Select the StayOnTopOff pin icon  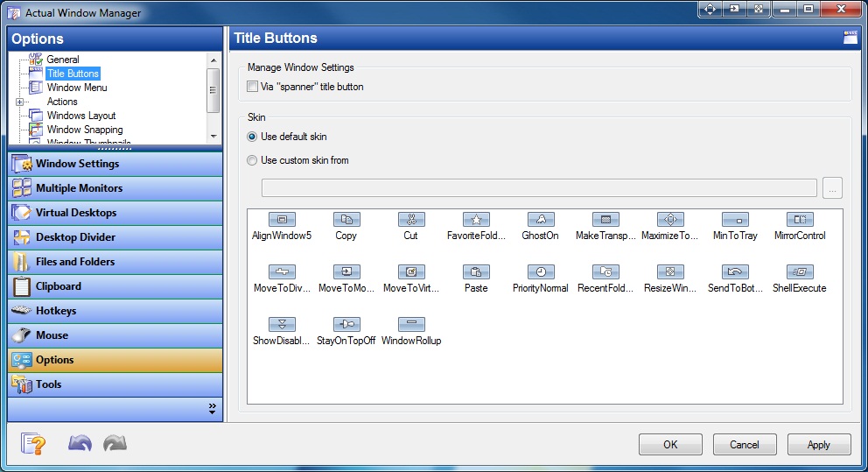click(346, 324)
